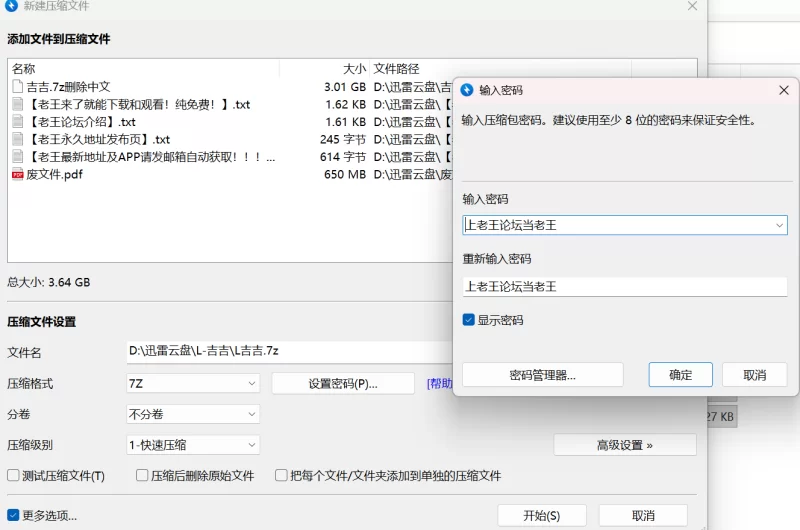Click the 【老王论坛介绍】.txt file icon
Screen dimensions: 800x530
[17, 122]
